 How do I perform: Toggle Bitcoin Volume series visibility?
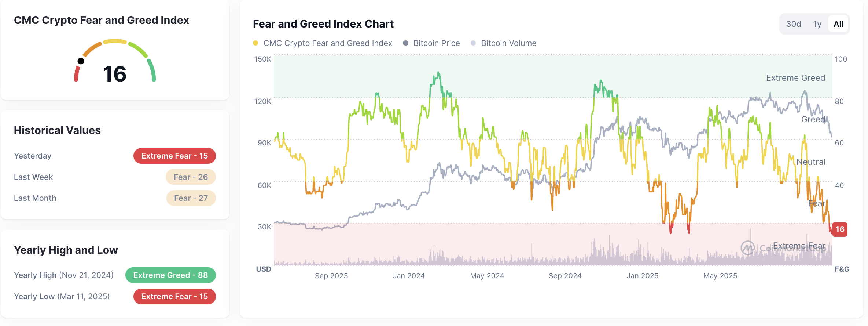tap(508, 43)
